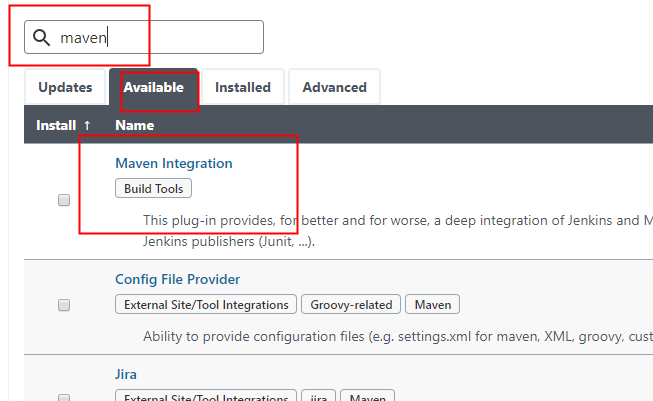Open the Jira plugin link
The width and height of the screenshot is (653, 401).
[x=126, y=374]
